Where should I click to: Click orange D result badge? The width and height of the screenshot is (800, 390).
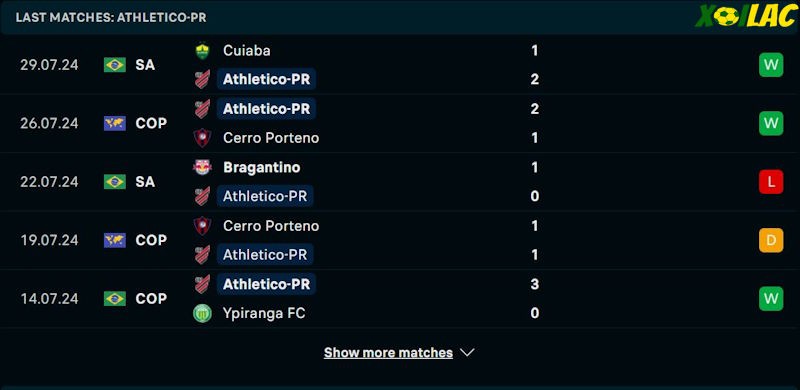[x=771, y=240]
